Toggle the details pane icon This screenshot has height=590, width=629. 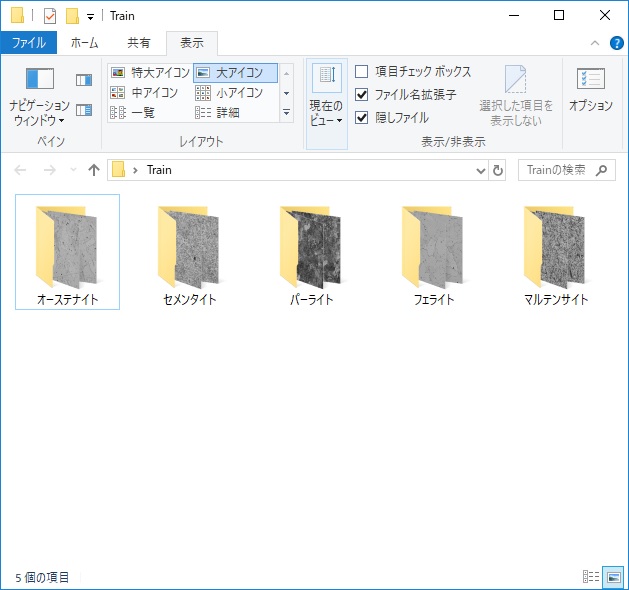84,110
